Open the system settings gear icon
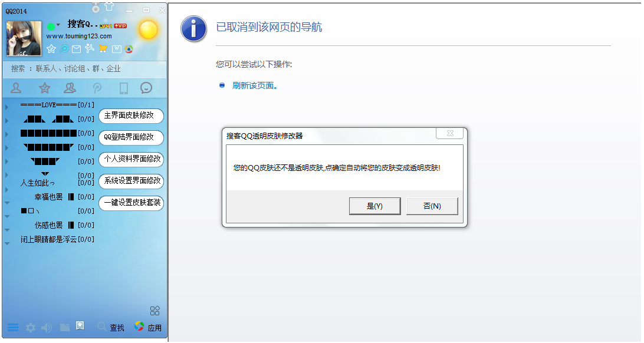This screenshot has width=644, height=343. pyautogui.click(x=31, y=328)
